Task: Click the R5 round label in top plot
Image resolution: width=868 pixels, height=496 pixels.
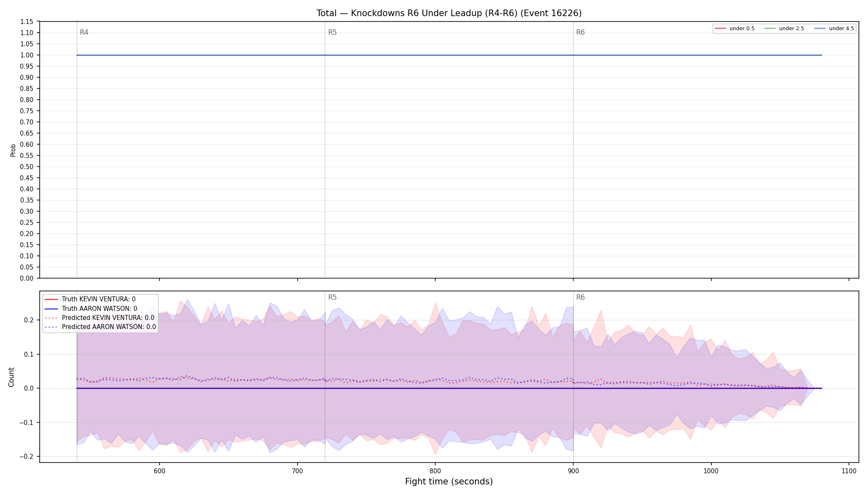Action: [x=332, y=33]
